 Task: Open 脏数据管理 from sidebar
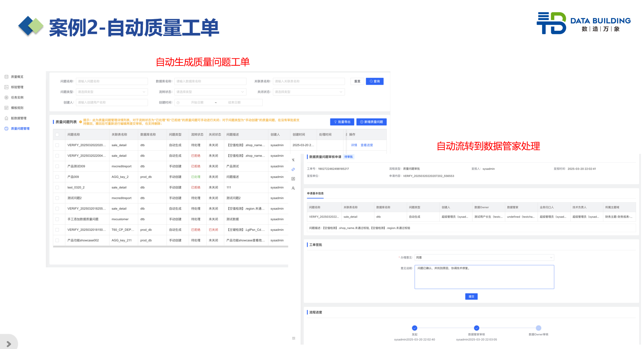(x=18, y=118)
